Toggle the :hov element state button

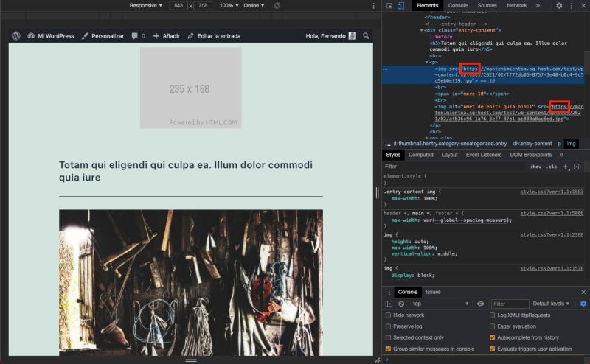pyautogui.click(x=535, y=167)
